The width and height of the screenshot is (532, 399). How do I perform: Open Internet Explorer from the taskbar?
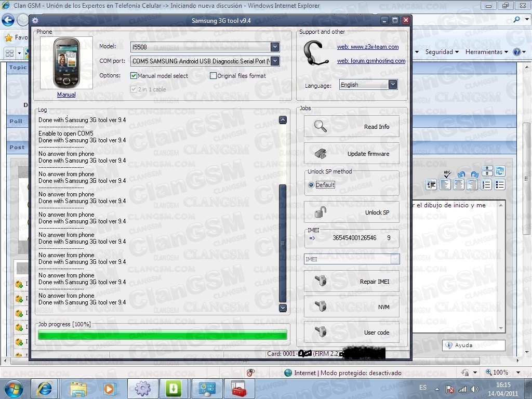(45, 389)
